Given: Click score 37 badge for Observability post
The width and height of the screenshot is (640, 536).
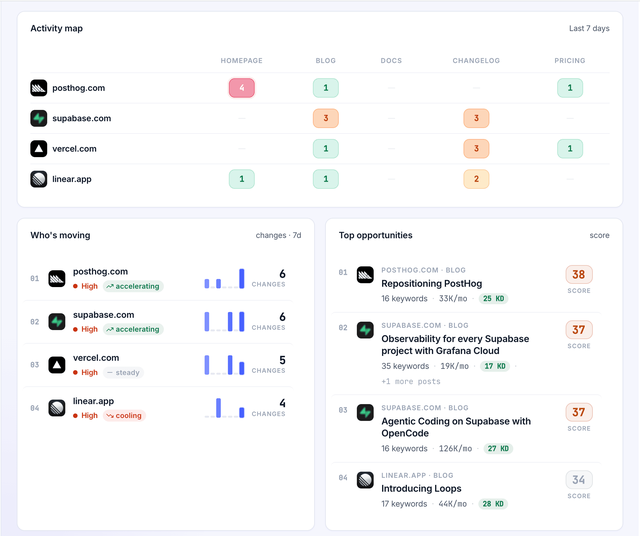Looking at the screenshot, I should [x=579, y=329].
